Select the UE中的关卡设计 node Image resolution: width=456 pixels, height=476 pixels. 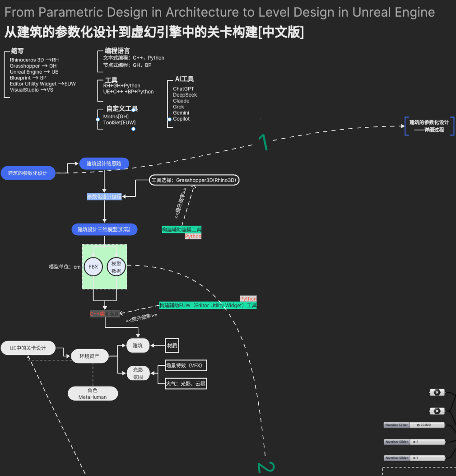click(28, 348)
